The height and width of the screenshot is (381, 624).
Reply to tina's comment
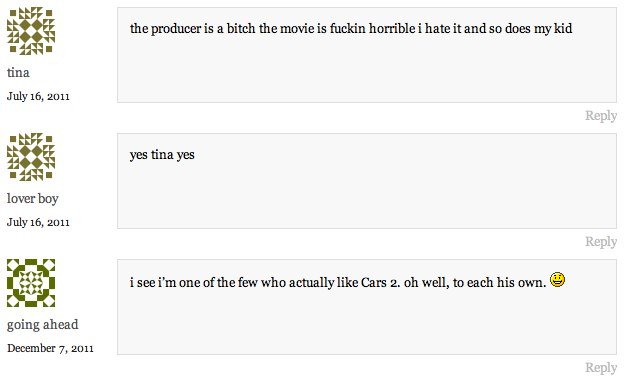tap(601, 115)
